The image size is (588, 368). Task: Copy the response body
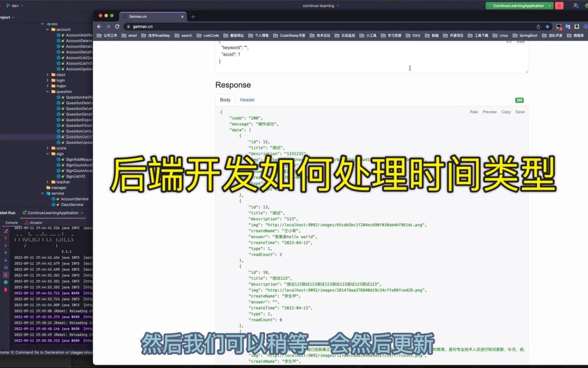pos(506,112)
